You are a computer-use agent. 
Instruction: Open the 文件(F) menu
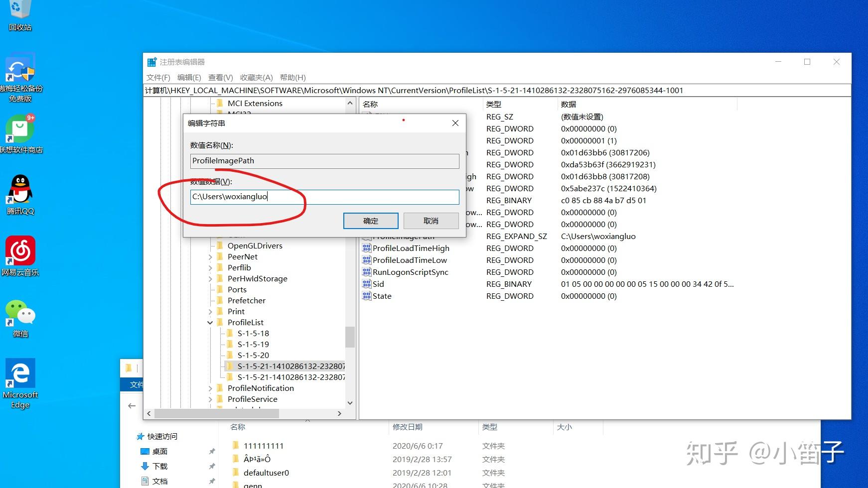(158, 77)
